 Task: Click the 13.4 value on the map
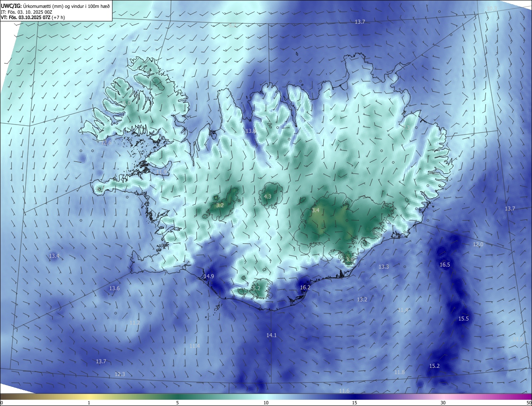click(54, 256)
